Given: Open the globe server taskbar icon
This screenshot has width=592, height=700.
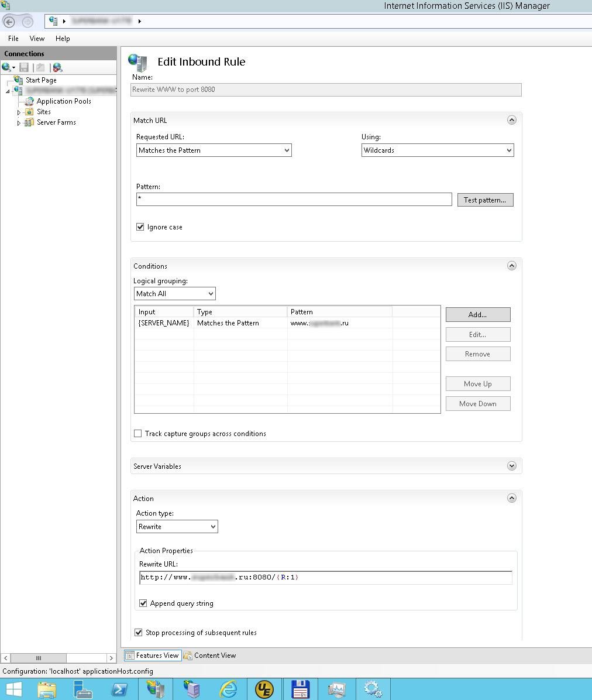Looking at the screenshot, I should 192,689.
